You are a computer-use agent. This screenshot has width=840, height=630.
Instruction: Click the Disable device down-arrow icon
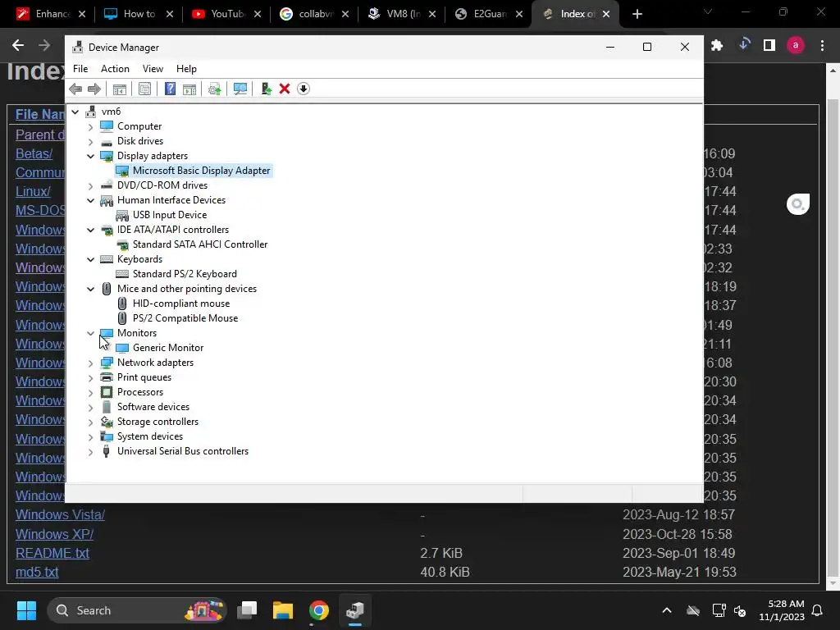click(304, 89)
